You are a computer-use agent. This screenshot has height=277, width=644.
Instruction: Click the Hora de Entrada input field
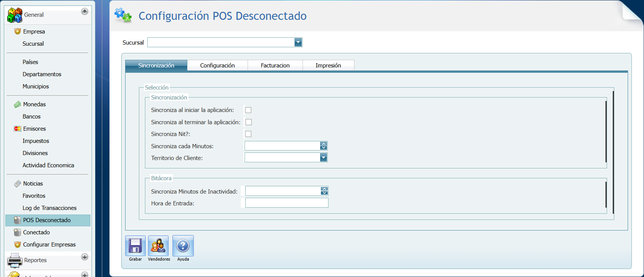click(x=287, y=203)
